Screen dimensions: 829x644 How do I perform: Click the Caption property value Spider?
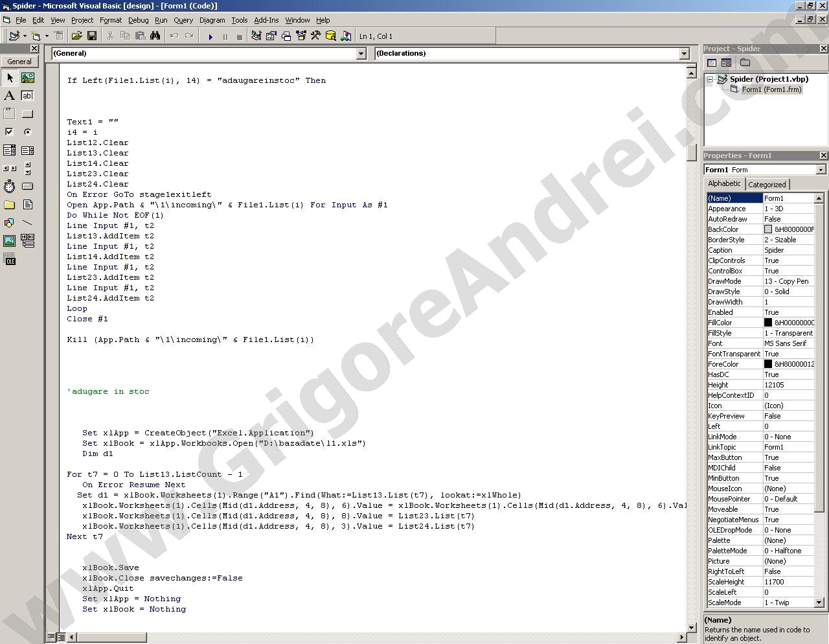click(x=788, y=250)
